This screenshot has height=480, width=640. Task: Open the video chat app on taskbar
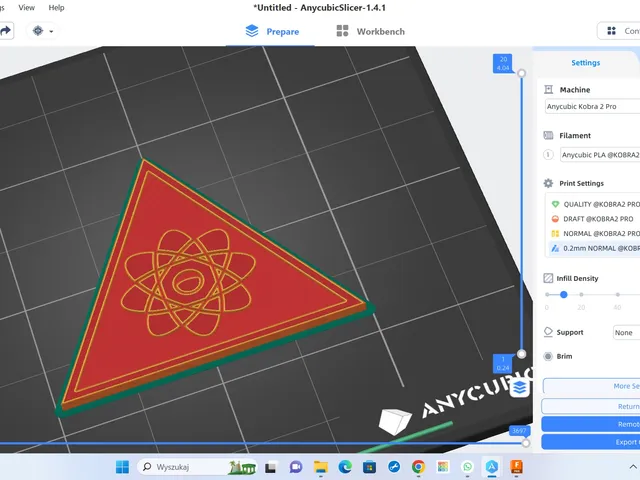(x=296, y=467)
